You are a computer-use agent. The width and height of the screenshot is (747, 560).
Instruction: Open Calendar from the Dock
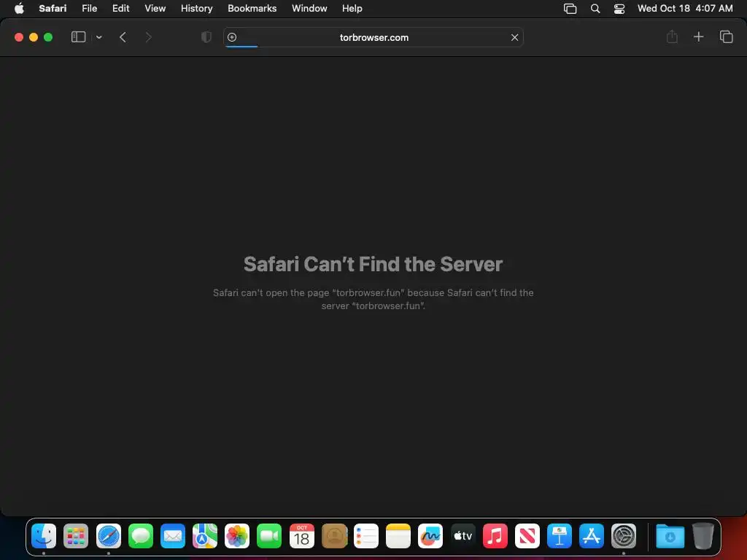301,536
